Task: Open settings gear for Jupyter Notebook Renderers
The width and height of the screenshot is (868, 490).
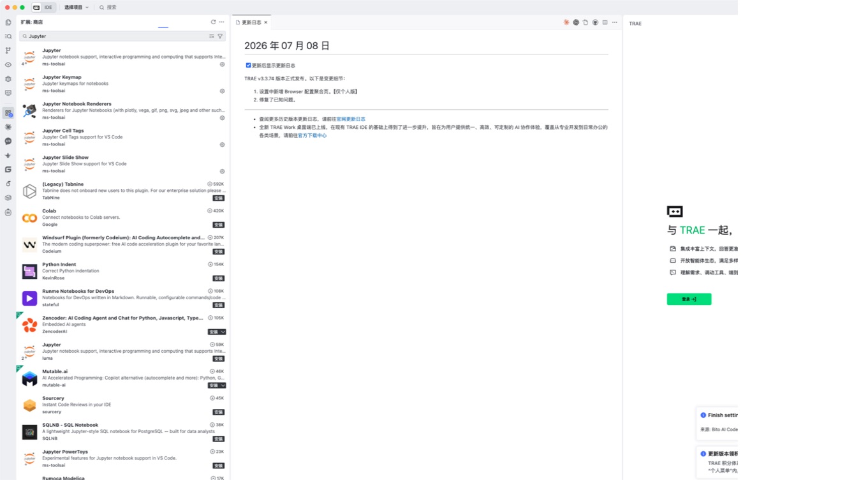Action: (222, 118)
